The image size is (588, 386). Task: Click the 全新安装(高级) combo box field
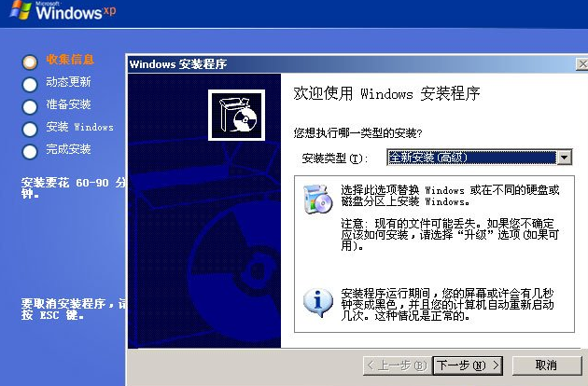[x=469, y=158]
